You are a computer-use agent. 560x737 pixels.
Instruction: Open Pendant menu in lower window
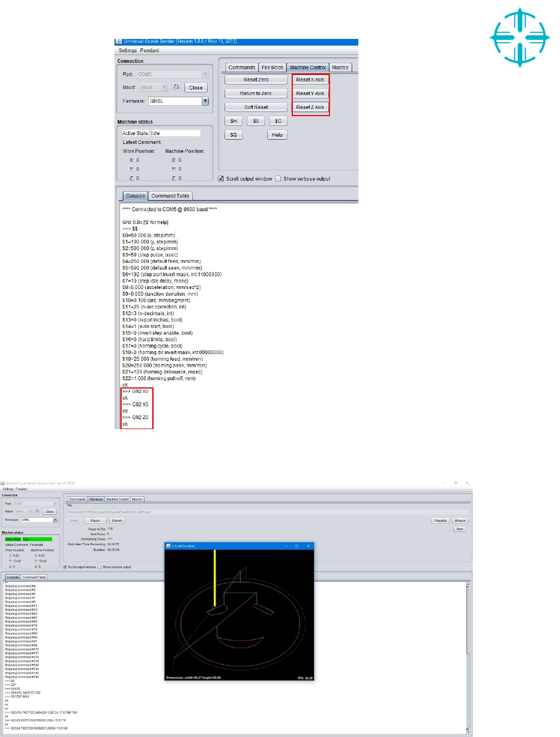[21, 489]
